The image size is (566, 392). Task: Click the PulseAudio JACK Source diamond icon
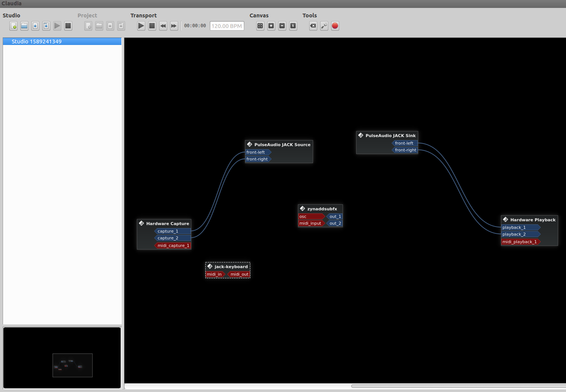pyautogui.click(x=250, y=144)
